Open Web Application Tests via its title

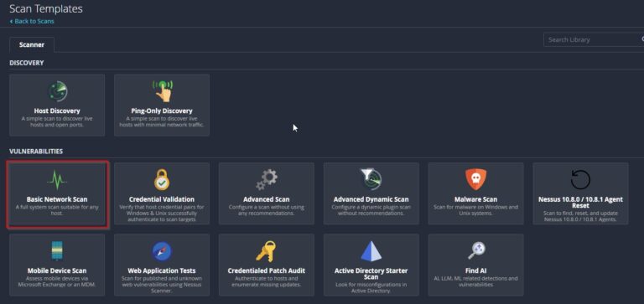coord(162,271)
